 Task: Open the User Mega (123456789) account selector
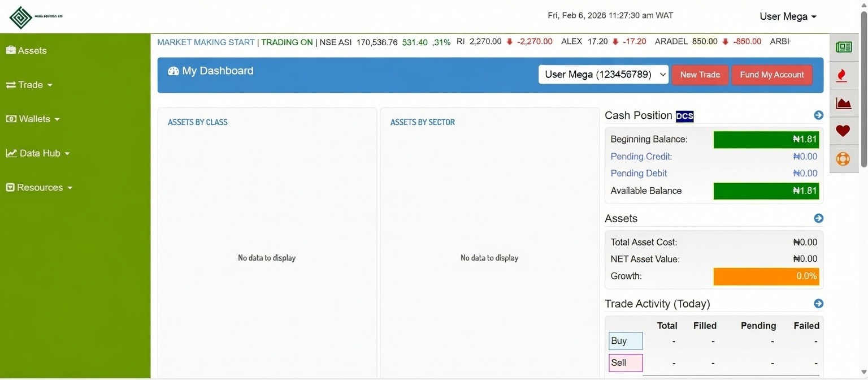pyautogui.click(x=604, y=75)
